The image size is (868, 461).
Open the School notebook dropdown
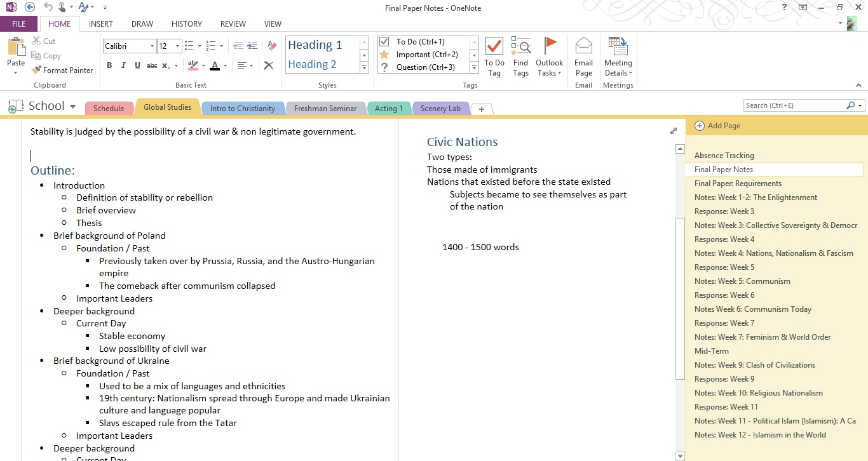coord(72,106)
